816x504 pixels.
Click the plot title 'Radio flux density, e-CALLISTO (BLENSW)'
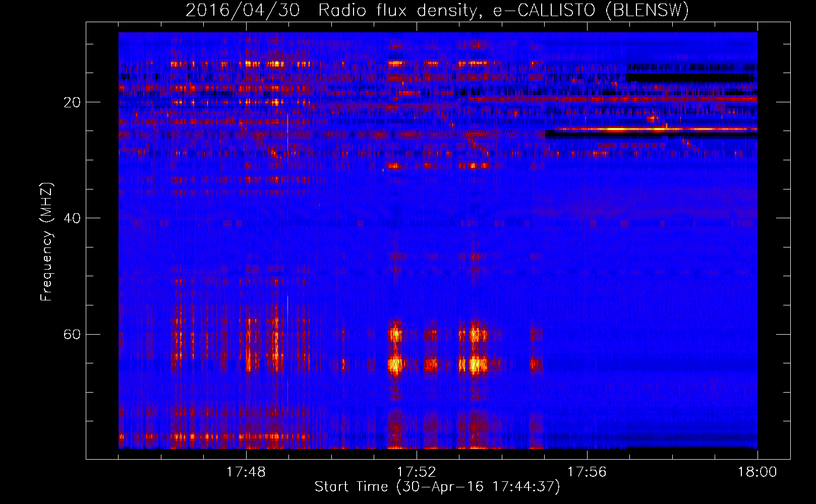[503, 10]
